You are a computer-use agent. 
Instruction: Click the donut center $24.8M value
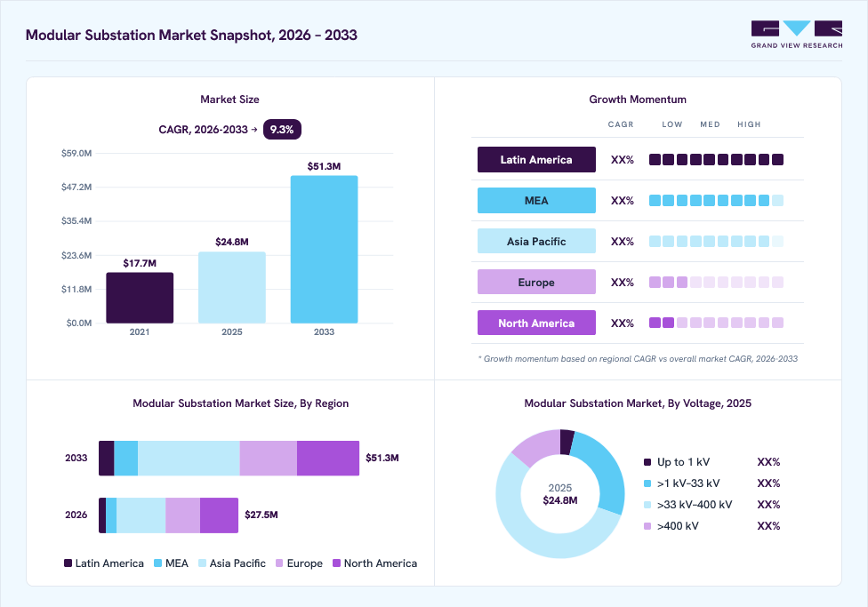click(560, 500)
